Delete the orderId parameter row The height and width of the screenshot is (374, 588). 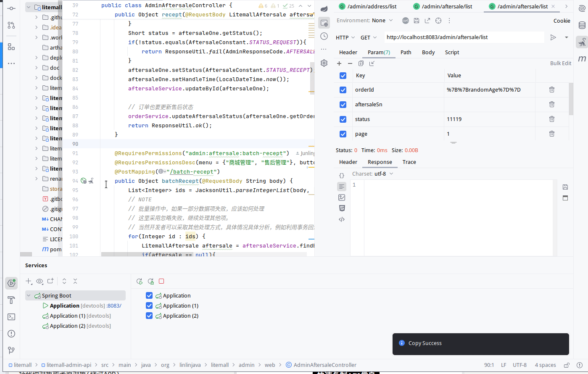[x=552, y=90]
